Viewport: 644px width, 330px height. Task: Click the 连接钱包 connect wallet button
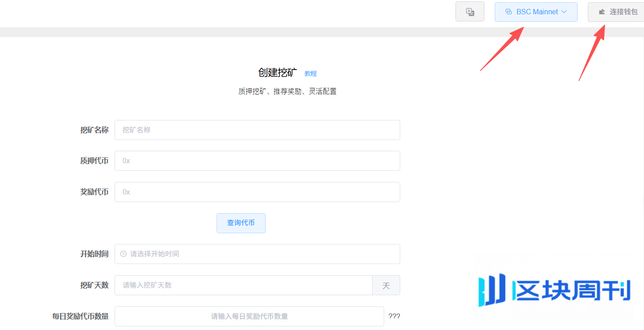(616, 12)
